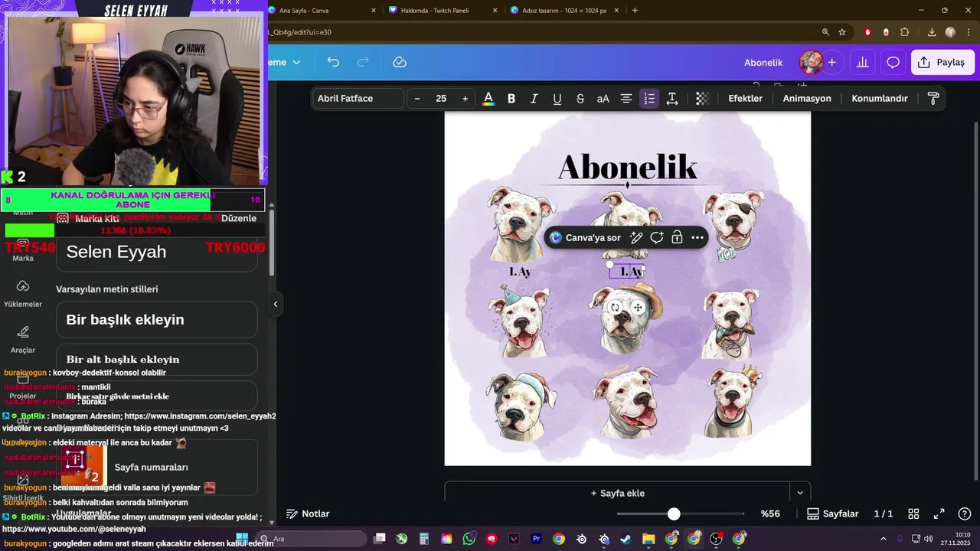Undo the last action in Canva
Image resolution: width=980 pixels, height=551 pixels.
pos(333,62)
